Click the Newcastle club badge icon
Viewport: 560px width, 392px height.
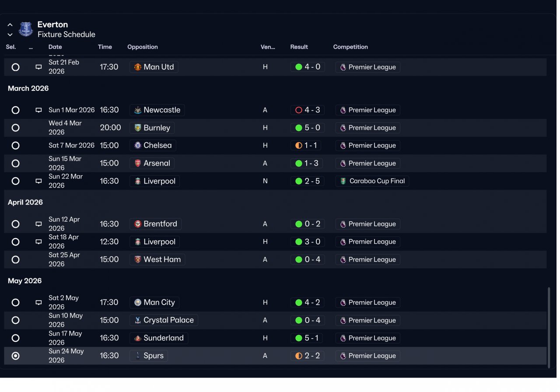tap(138, 110)
